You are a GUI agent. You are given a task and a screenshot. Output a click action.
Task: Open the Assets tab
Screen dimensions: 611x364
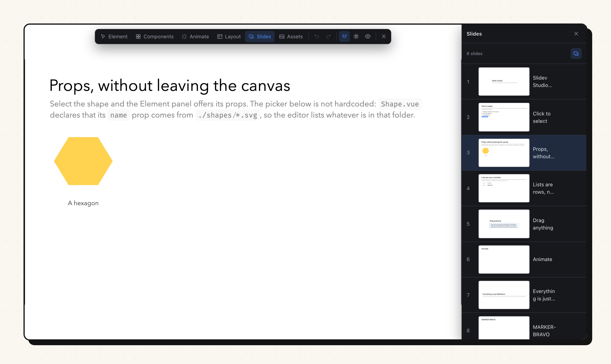pyautogui.click(x=291, y=37)
